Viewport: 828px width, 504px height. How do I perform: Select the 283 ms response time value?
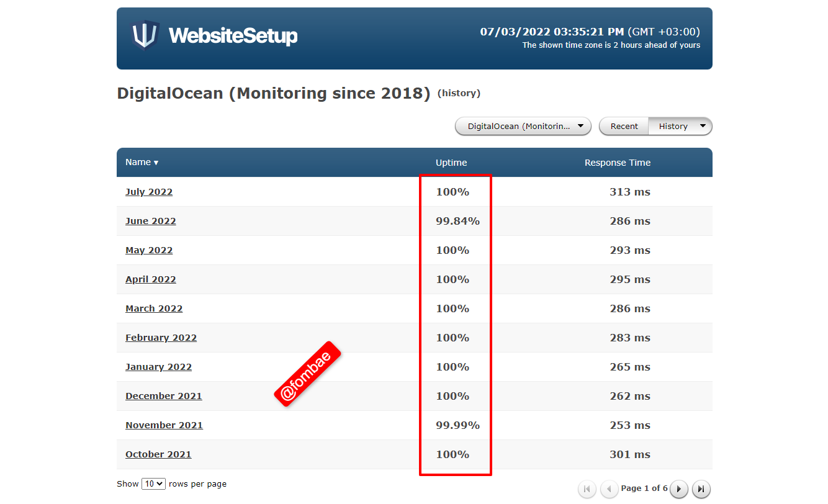[630, 338]
